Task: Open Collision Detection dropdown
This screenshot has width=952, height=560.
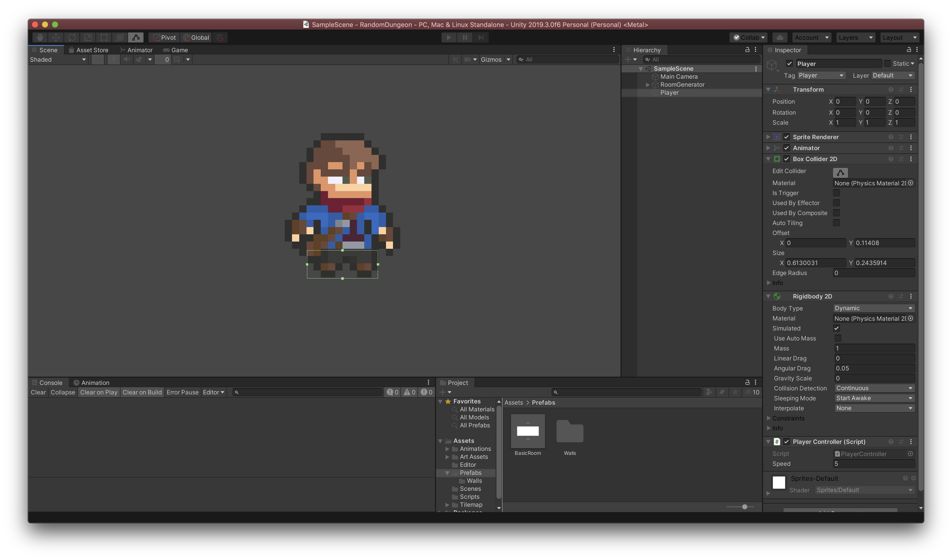Action: pyautogui.click(x=874, y=388)
